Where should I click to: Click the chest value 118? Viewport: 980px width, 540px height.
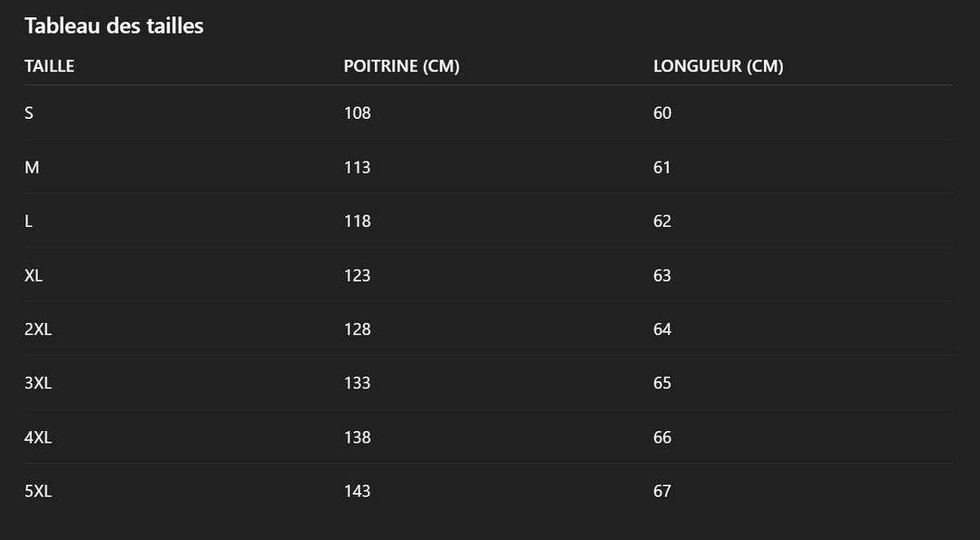[x=358, y=221]
